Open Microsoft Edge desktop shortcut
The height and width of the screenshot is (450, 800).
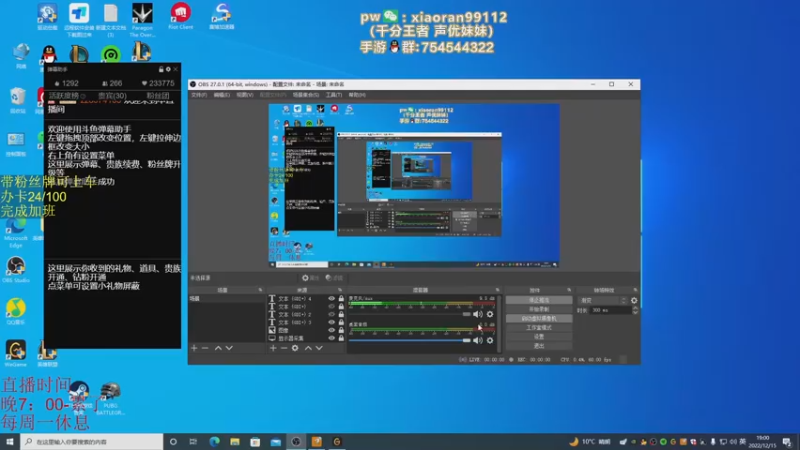coord(16,234)
